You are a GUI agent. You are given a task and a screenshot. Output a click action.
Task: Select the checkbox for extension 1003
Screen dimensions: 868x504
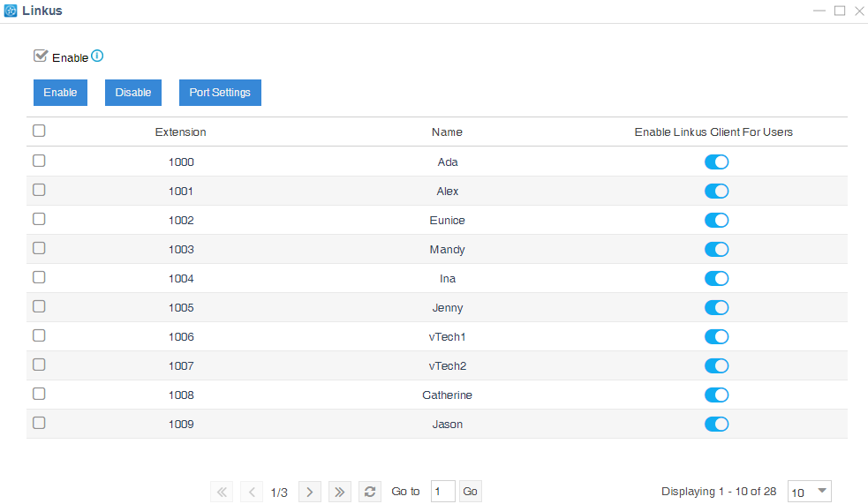(39, 248)
